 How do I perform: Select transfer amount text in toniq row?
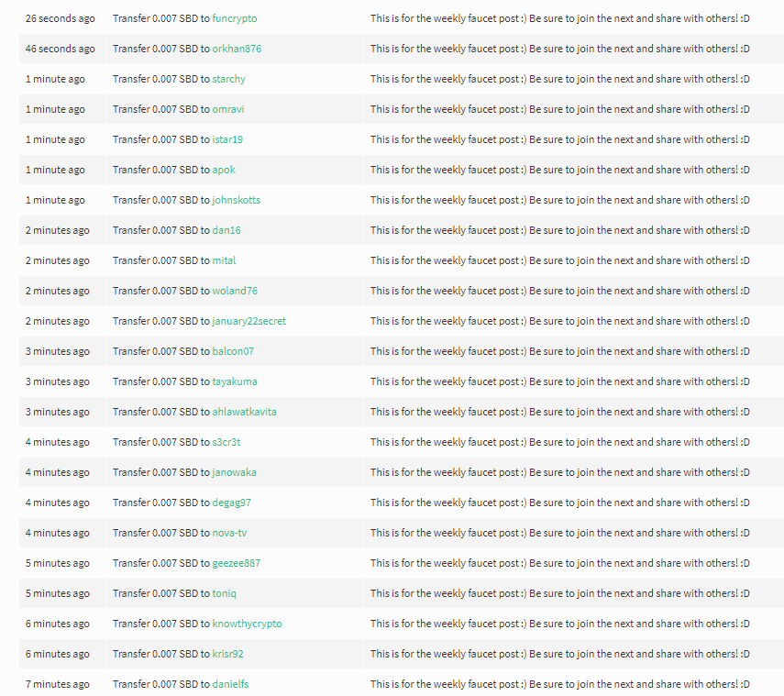click(161, 593)
